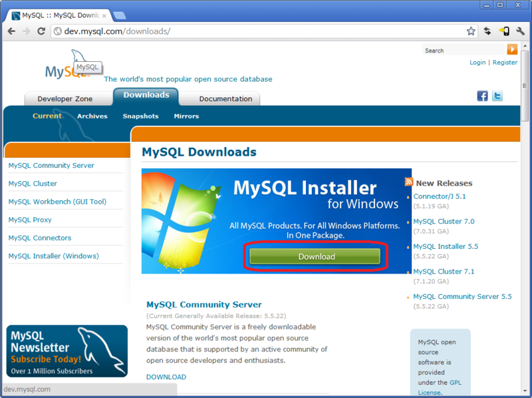This screenshot has height=398, width=532.
Task: Click the scrollbar up arrow
Action: coord(525,45)
